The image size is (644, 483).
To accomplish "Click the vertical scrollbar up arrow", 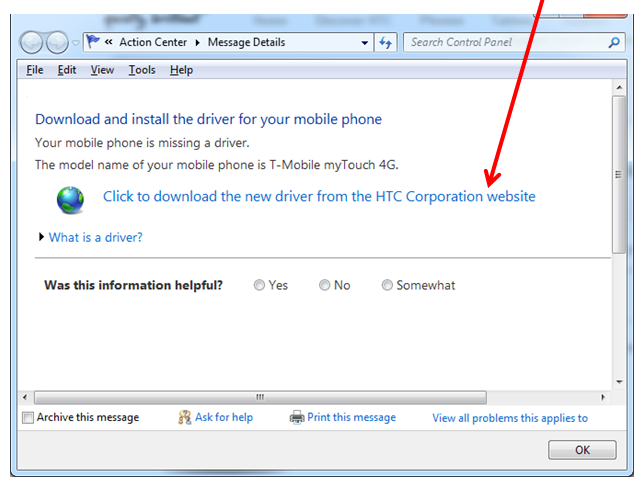I will point(619,87).
